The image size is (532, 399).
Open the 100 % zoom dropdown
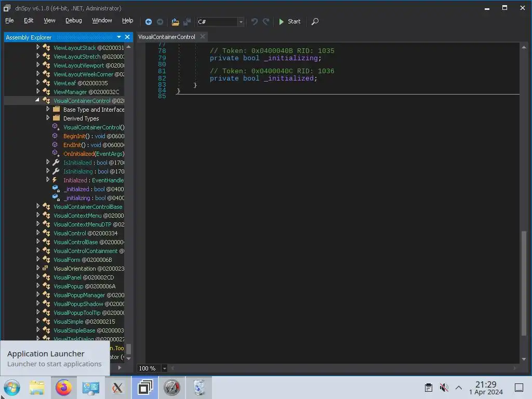[x=164, y=368]
